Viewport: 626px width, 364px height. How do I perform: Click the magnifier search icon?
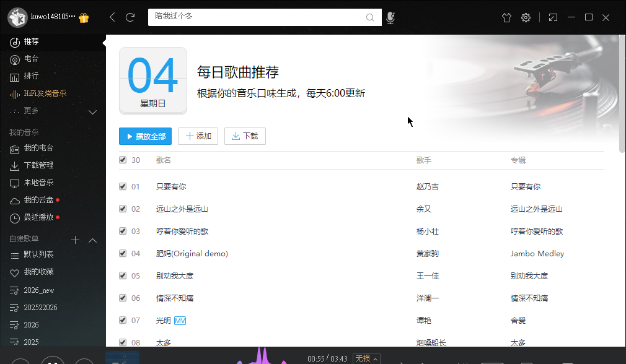pyautogui.click(x=370, y=17)
